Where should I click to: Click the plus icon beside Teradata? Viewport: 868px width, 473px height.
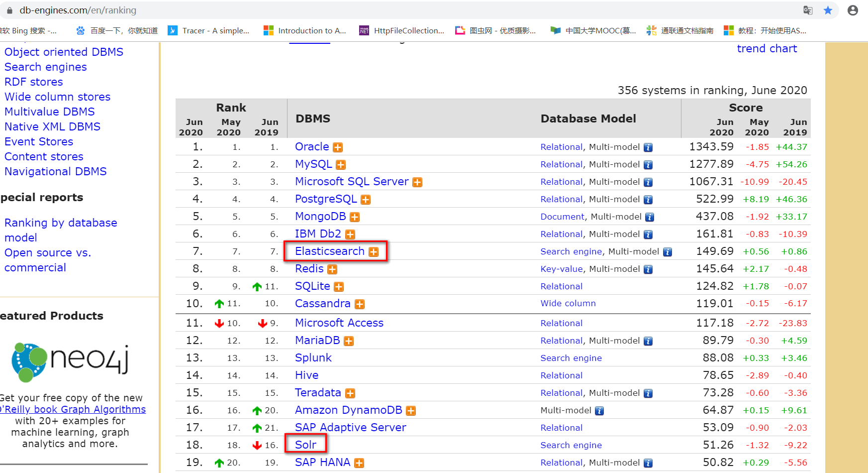click(350, 393)
